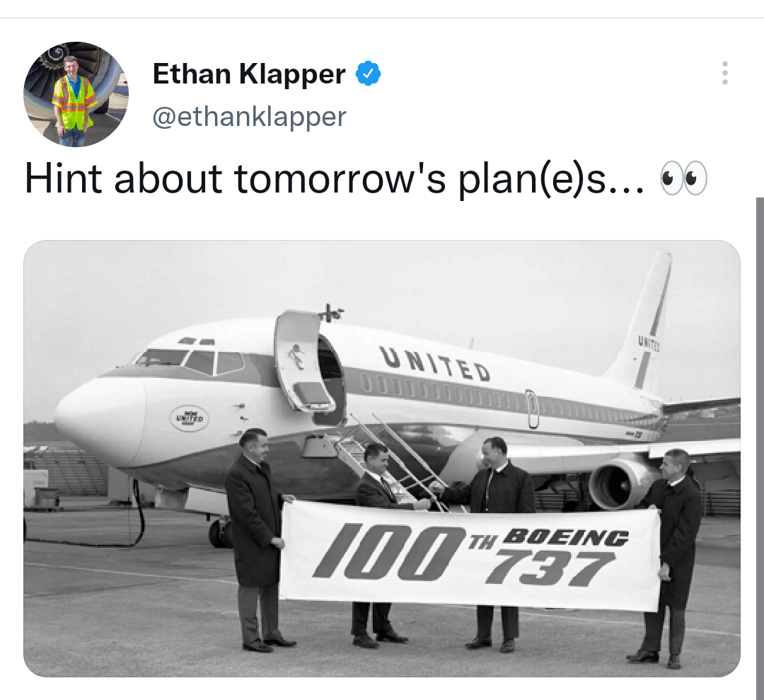This screenshot has height=700, width=764.
Task: Tap the 'UNITED' titles on the aircraft fuselage
Action: (x=434, y=362)
